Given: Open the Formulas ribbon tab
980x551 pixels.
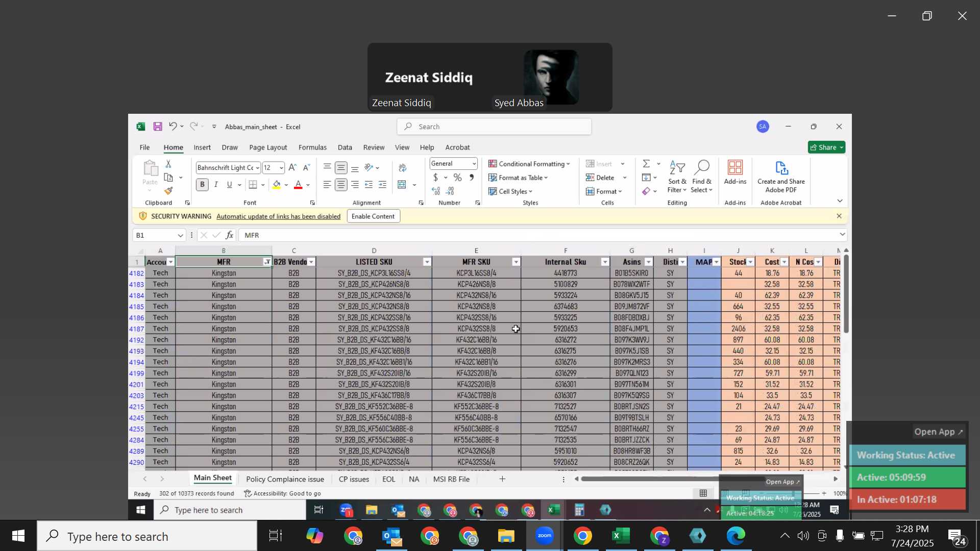Looking at the screenshot, I should [x=312, y=147].
